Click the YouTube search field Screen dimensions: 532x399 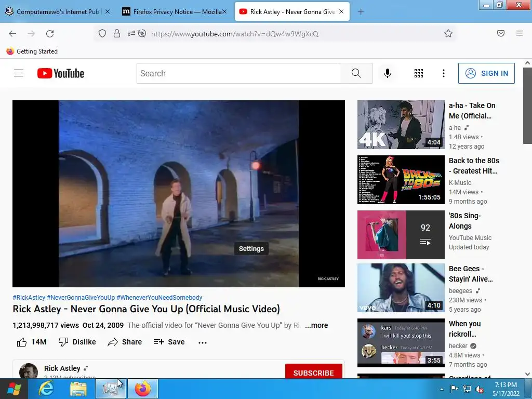click(238, 73)
